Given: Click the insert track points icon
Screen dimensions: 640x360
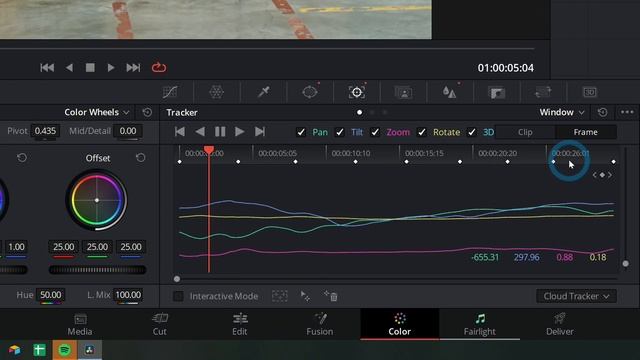Looking at the screenshot, I should coord(280,296).
